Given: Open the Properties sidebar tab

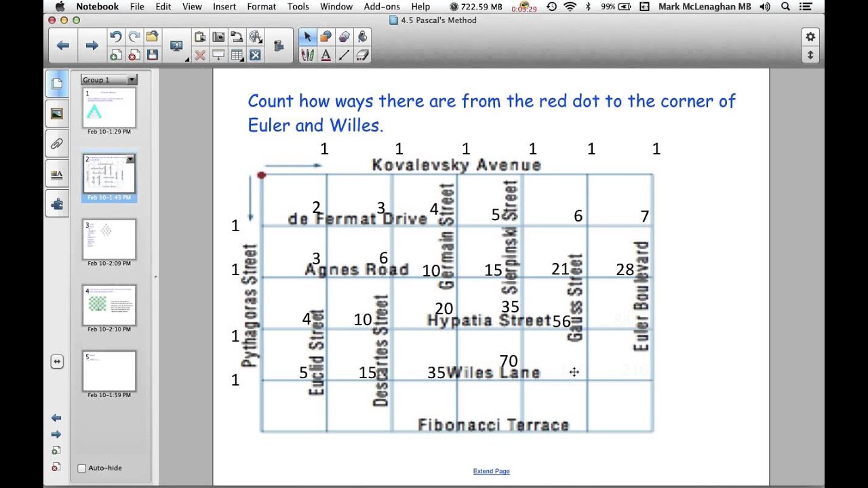Looking at the screenshot, I should pos(57,174).
